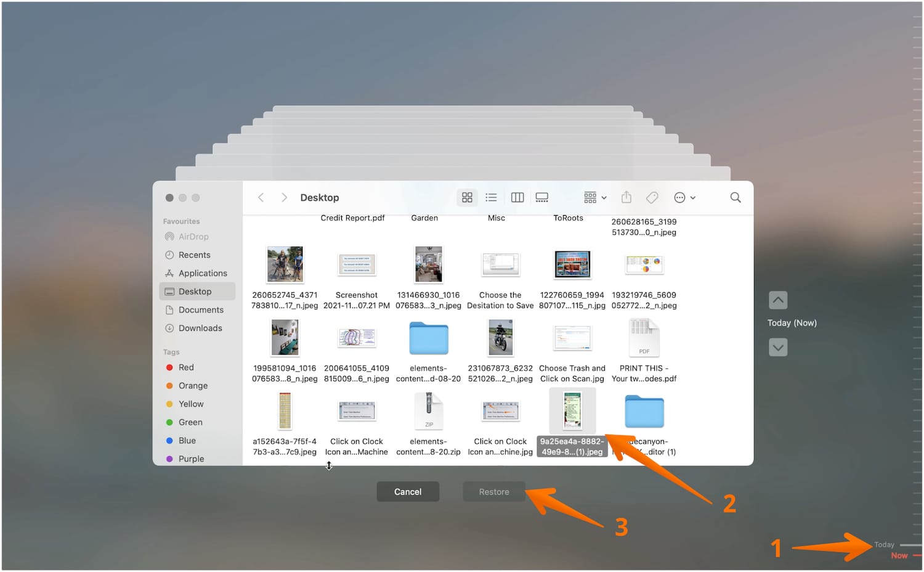Viewport: 924px width, 572px height.
Task: Click the Today marker on the timeline
Action: click(883, 544)
